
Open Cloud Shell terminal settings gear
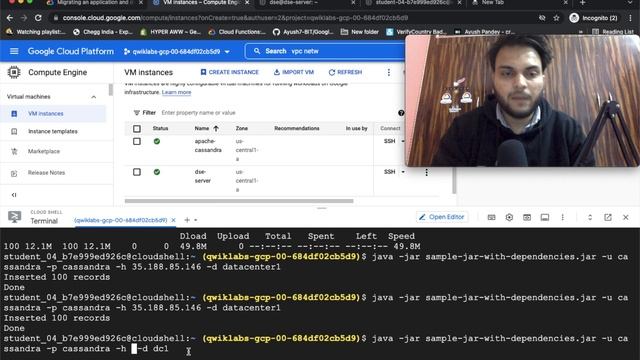click(509, 217)
